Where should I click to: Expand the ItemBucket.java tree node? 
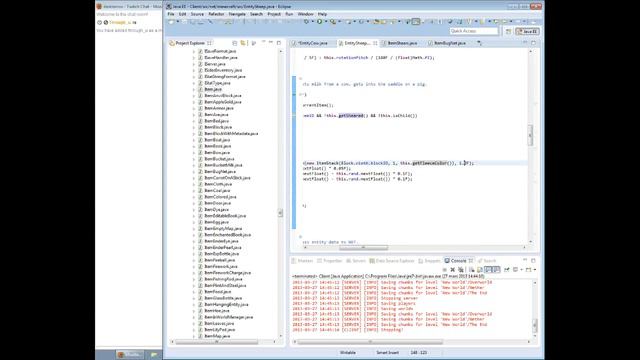194,159
